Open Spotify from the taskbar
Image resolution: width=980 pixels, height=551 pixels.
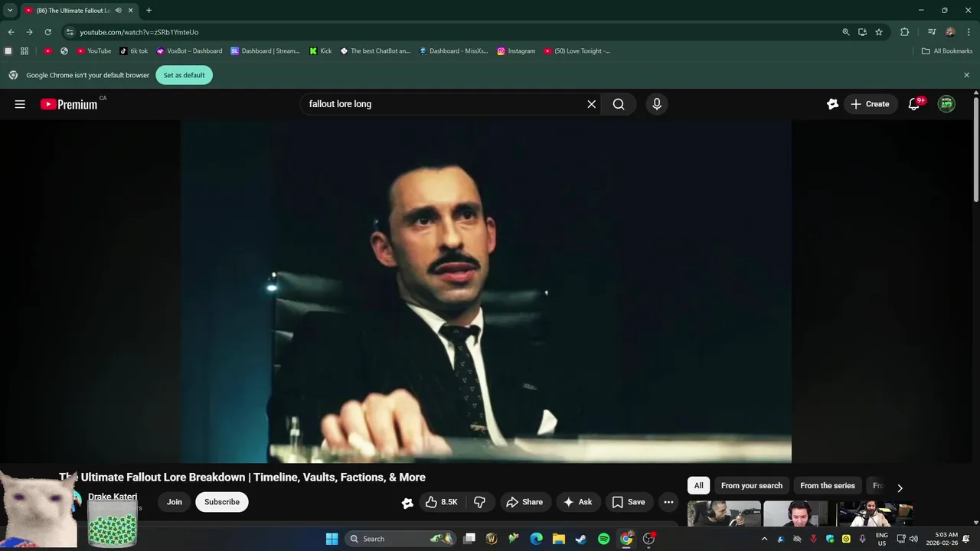tap(603, 539)
